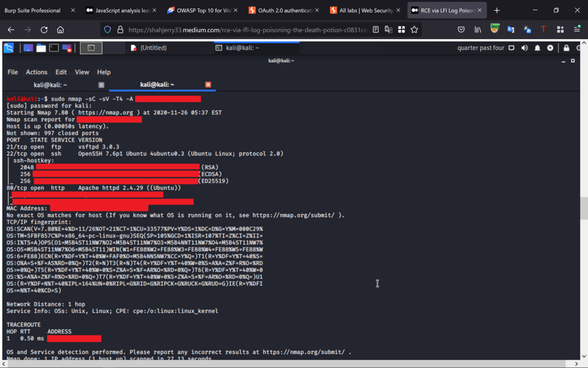Screen dimensions: 588x368
Task: Bookmark this page with the star
Action: [415, 30]
